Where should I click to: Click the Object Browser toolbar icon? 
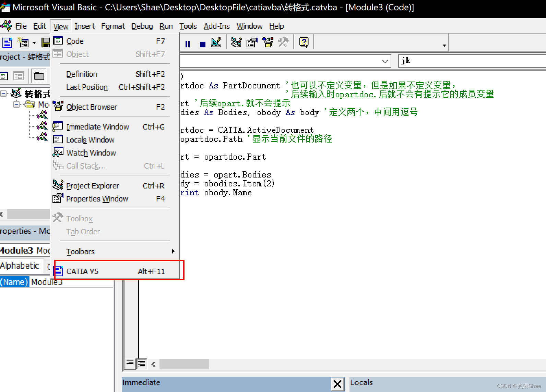pos(268,42)
